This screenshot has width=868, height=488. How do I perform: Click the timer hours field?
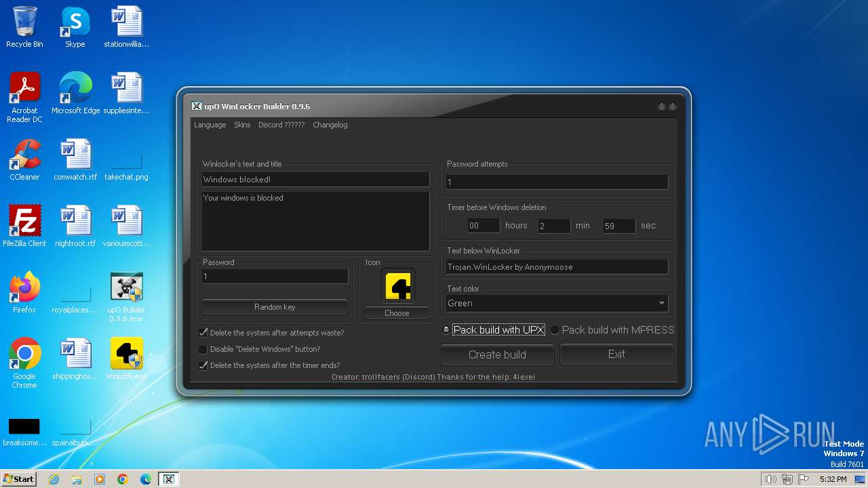(x=484, y=226)
